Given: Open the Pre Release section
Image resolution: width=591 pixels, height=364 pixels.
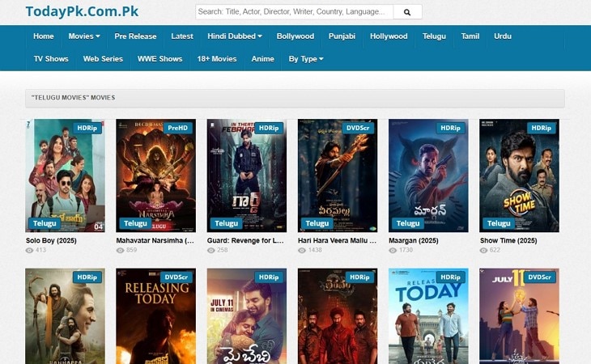Looking at the screenshot, I should point(135,36).
